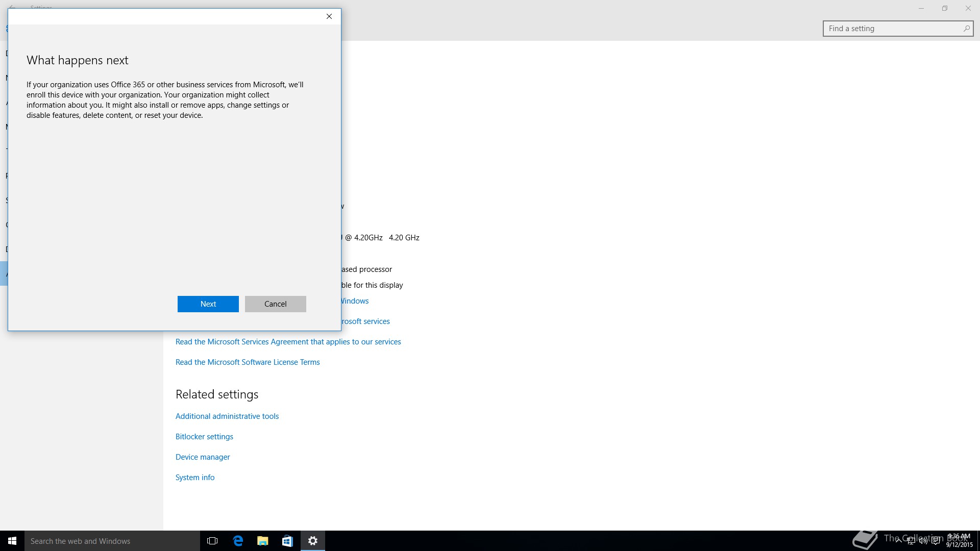
Task: Open the volume control tray icon
Action: point(923,541)
